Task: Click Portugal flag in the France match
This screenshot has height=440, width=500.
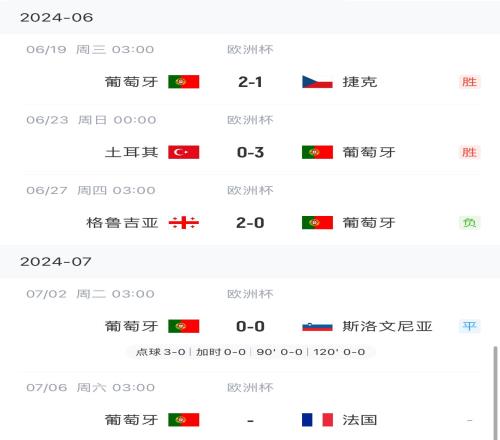Action: [x=184, y=420]
